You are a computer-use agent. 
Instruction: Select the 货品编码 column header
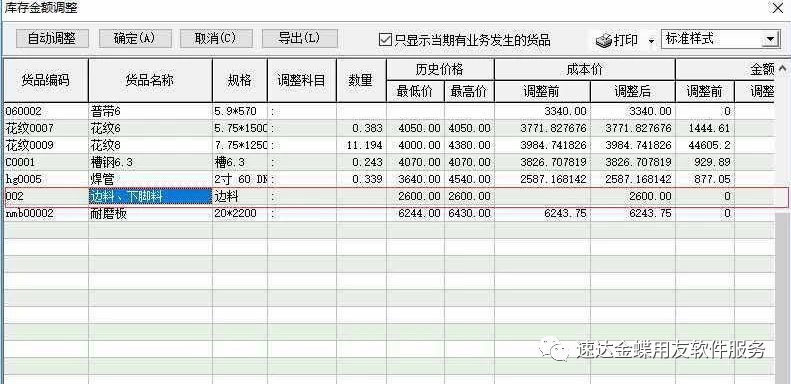coord(46,80)
